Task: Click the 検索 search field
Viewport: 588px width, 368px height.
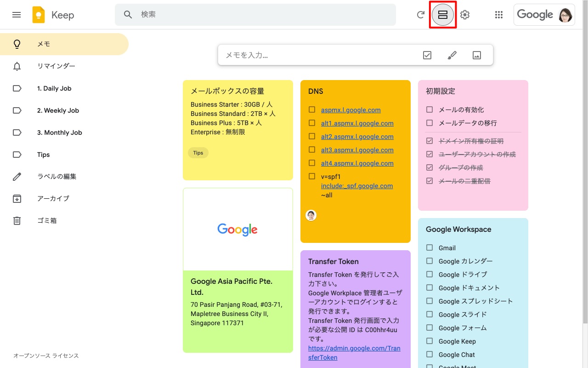Action: pyautogui.click(x=255, y=15)
